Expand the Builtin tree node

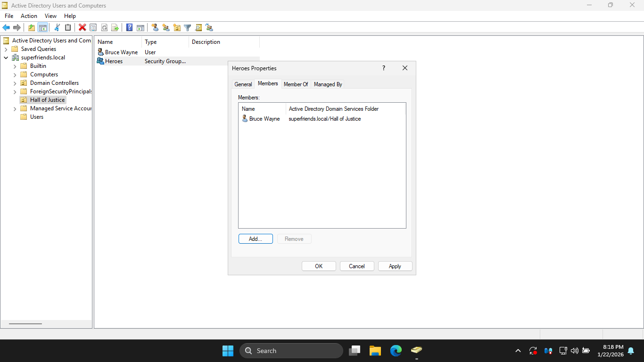point(15,66)
